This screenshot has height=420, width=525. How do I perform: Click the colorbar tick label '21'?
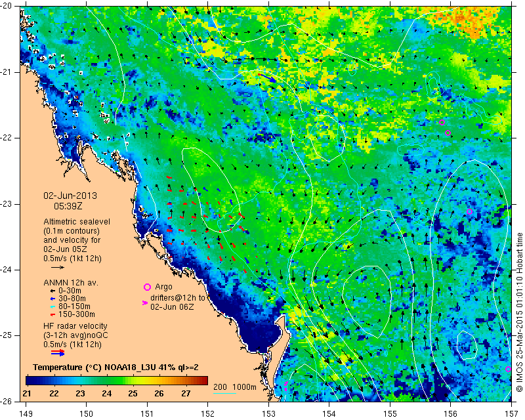(28, 394)
